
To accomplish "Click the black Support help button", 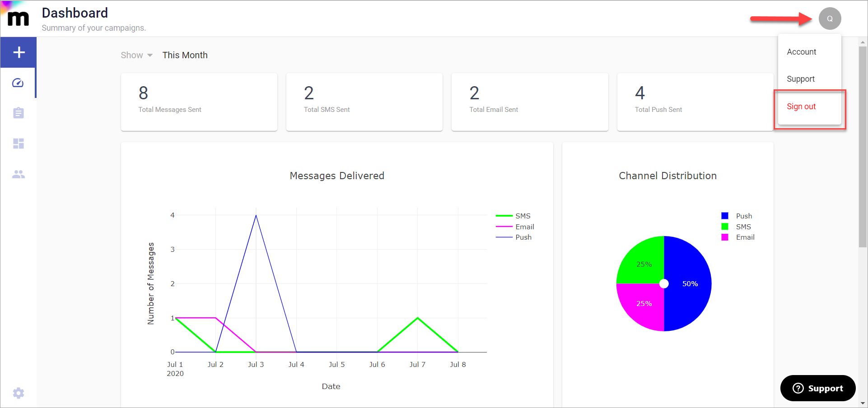I will 818,388.
